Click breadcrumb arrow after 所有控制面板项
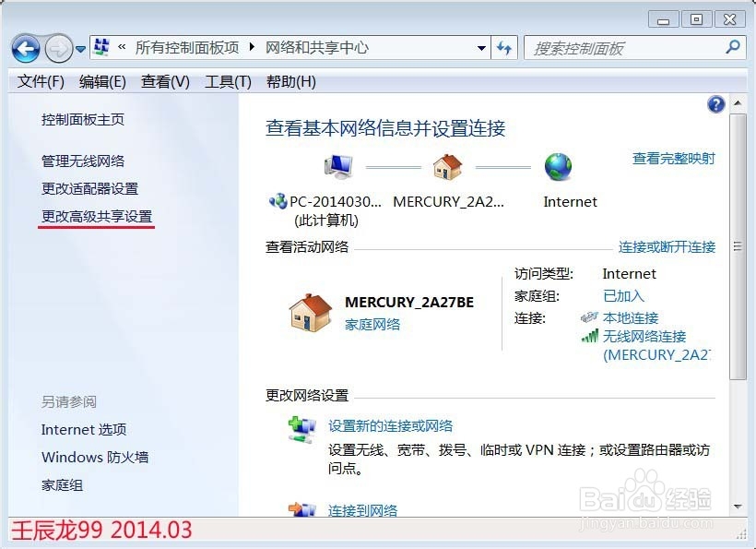Image resolution: width=756 pixels, height=549 pixels. pyautogui.click(x=252, y=48)
